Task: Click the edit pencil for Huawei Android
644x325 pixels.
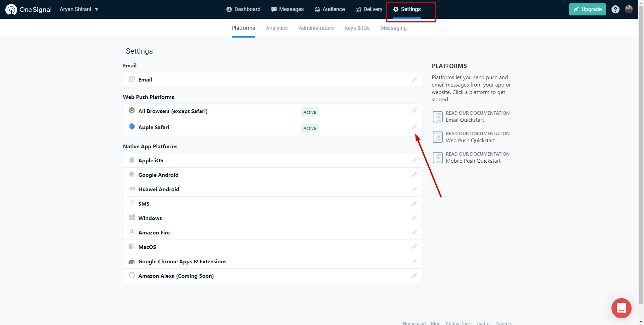Action: pyautogui.click(x=415, y=189)
